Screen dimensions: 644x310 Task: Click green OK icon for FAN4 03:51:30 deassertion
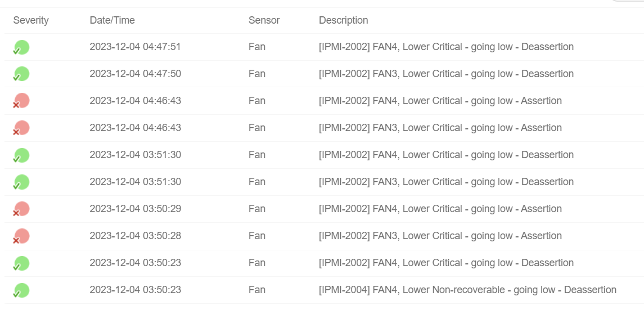click(x=21, y=155)
